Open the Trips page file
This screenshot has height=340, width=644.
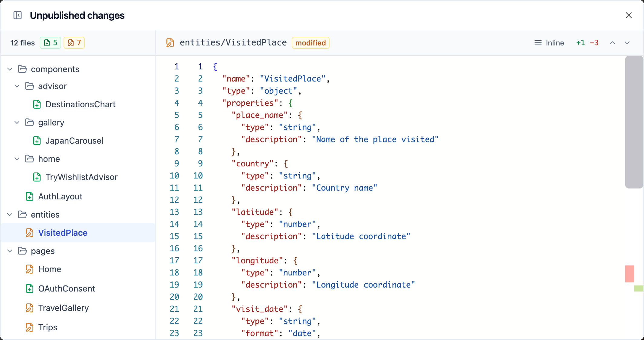click(78, 327)
